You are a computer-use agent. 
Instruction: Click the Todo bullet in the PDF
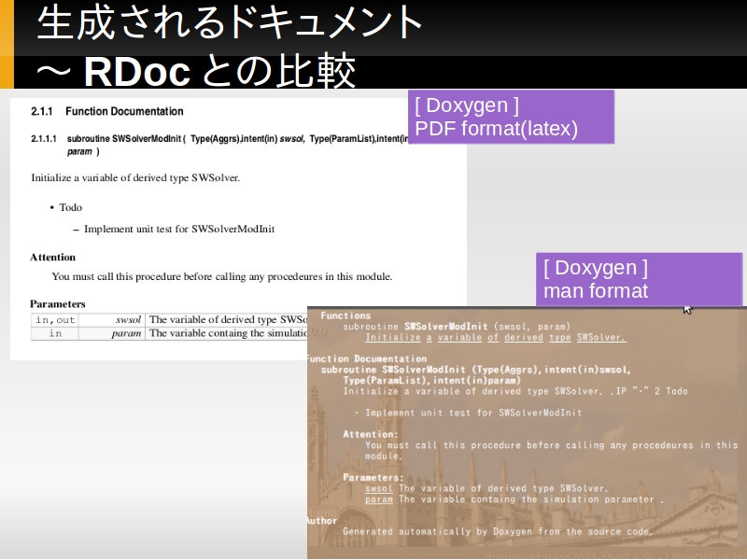[x=70, y=207]
